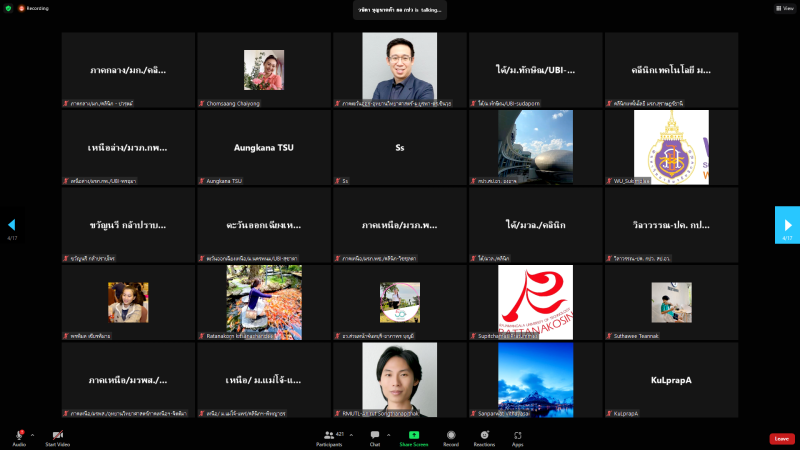Click the green Share Screen button
The width and height of the screenshot is (800, 450).
[x=413, y=435]
